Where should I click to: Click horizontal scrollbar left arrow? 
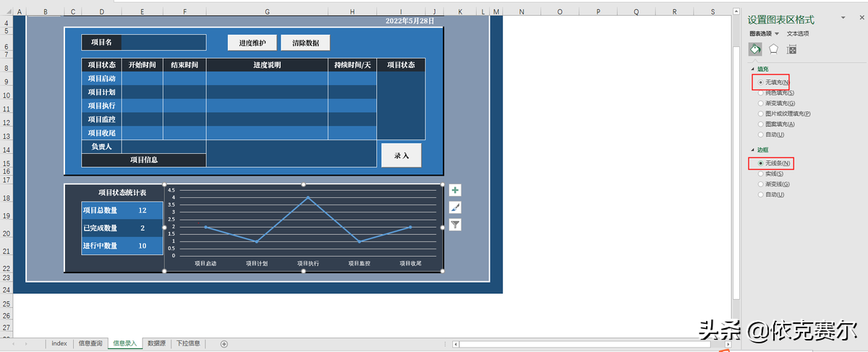click(x=455, y=344)
